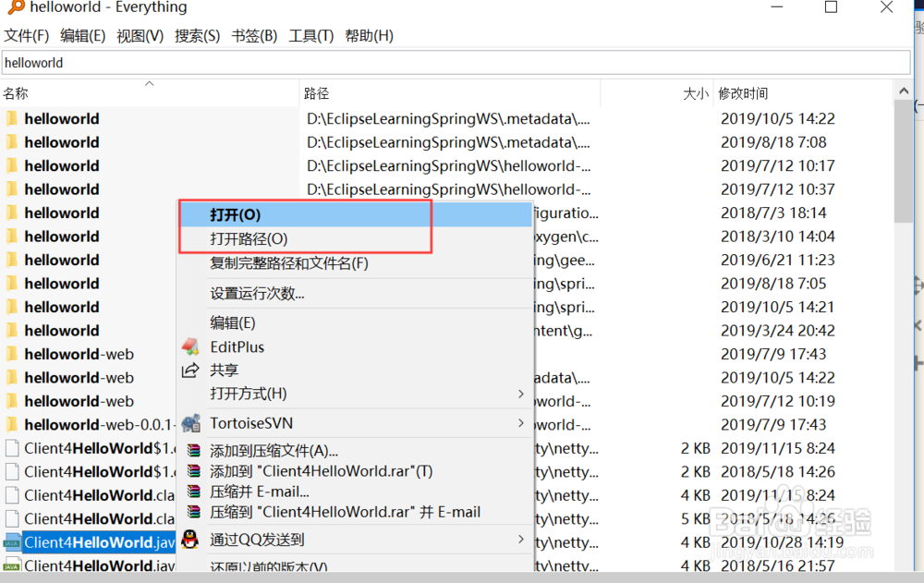
Task: Select helloworld-web folder dated 2019/7/12 10:19
Action: coord(79,401)
